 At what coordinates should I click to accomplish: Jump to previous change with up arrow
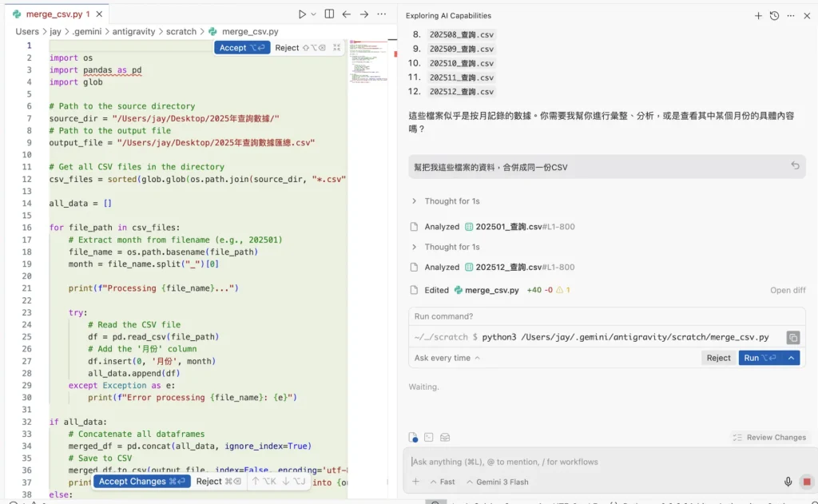(264, 481)
